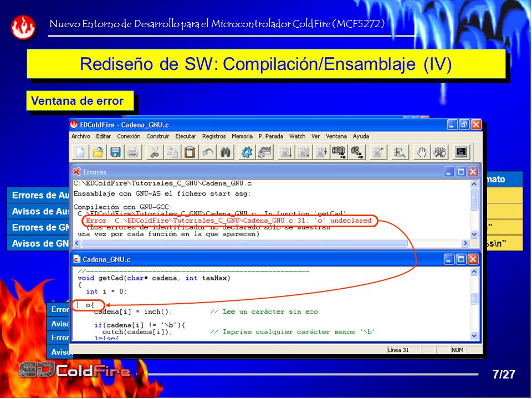Click the first line with Cadena_GNU.c path
Screen dimensions: 532x399
(x=162, y=183)
